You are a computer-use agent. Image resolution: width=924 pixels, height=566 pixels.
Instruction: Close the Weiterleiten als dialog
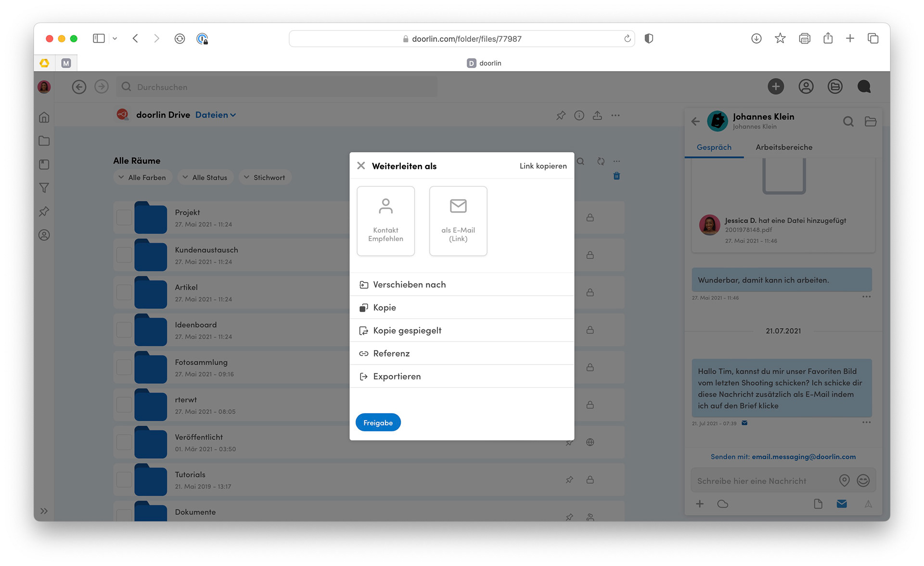(361, 166)
